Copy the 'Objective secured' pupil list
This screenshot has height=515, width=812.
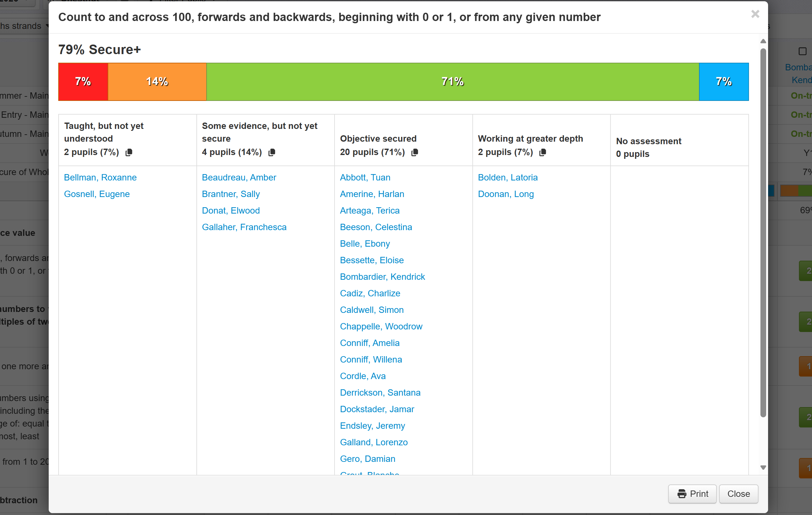pos(415,152)
